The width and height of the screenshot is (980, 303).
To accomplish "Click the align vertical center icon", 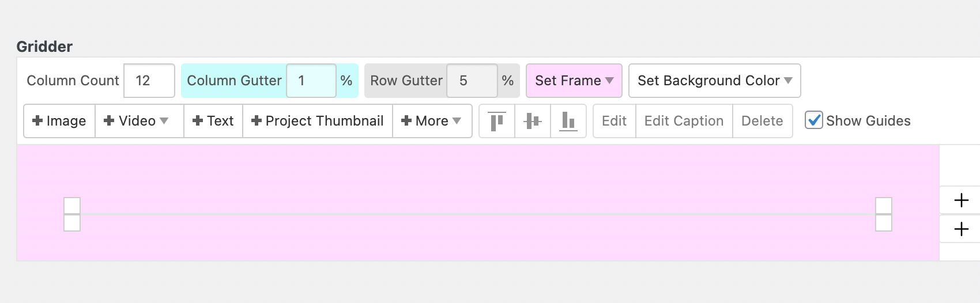I will (x=533, y=121).
